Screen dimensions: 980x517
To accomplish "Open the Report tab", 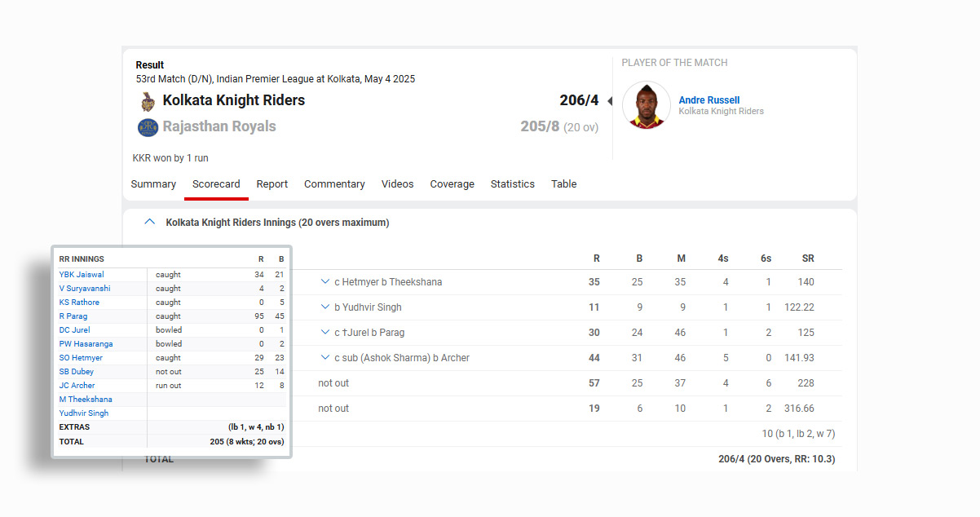I will pos(271,184).
